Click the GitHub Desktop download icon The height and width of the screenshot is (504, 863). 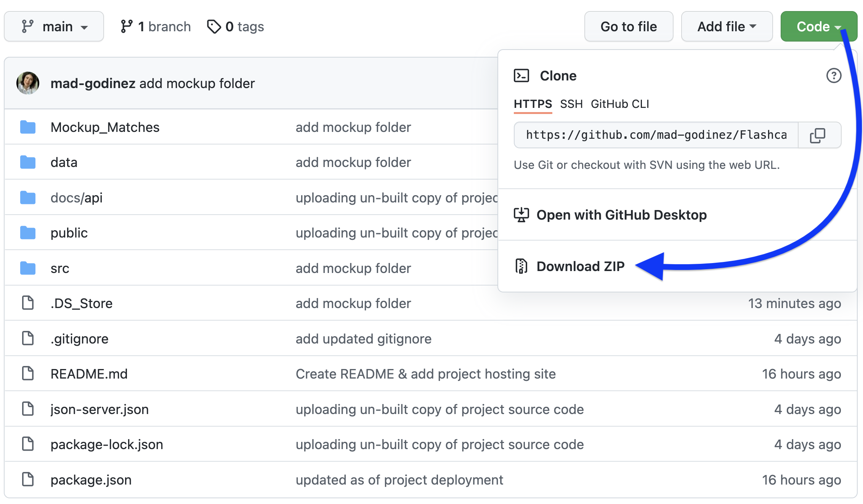point(521,215)
